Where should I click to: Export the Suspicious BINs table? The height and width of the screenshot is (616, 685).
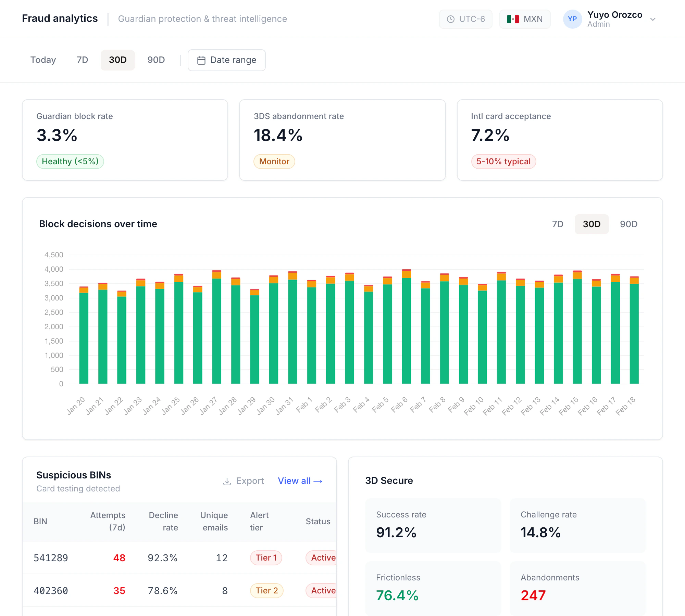244,481
